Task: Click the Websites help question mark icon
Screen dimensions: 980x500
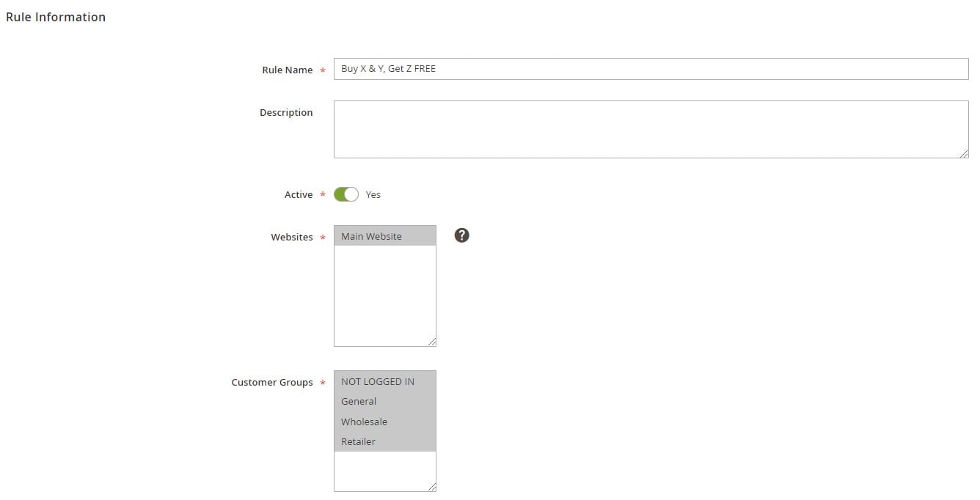Action: 461,235
